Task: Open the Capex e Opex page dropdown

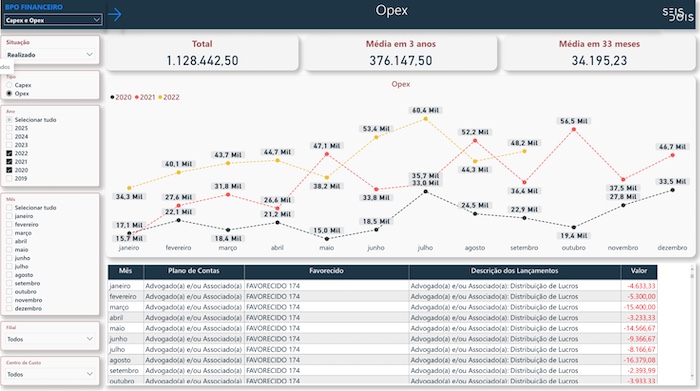Action: click(x=53, y=20)
